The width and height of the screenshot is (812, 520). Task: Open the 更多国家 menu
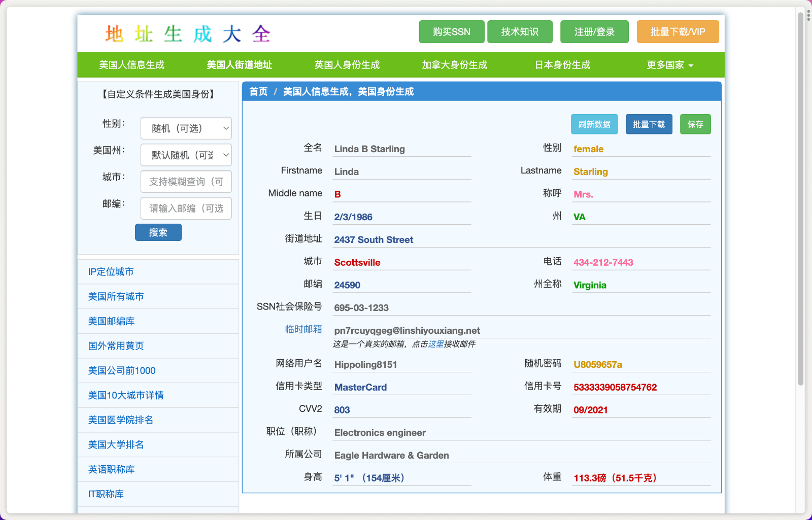pos(669,65)
